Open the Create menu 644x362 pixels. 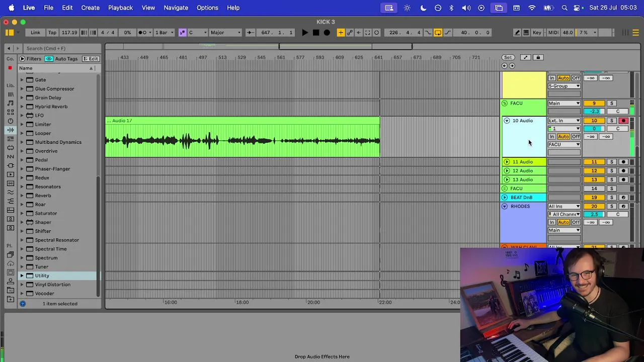91,8
